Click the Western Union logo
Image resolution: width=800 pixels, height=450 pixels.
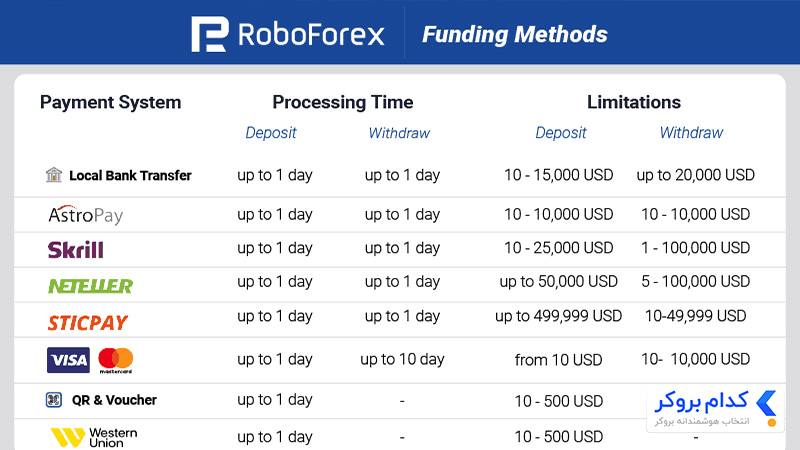[x=94, y=437]
